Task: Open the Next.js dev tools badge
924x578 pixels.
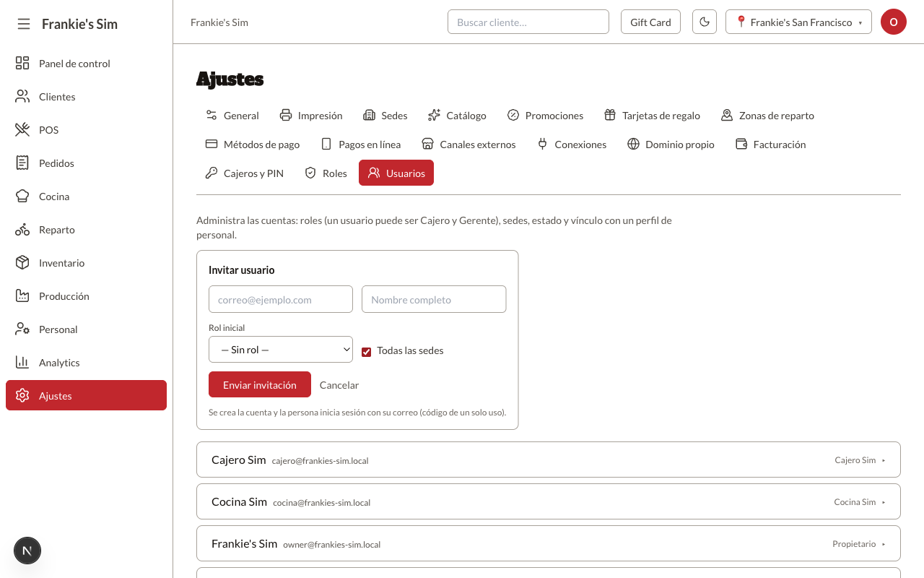Action: tap(27, 551)
